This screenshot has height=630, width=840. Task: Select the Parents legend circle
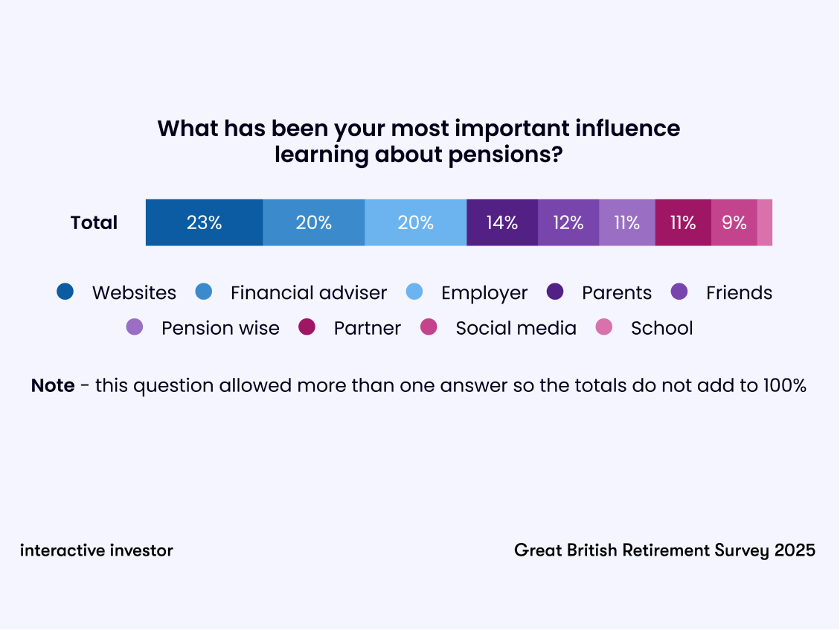[555, 292]
